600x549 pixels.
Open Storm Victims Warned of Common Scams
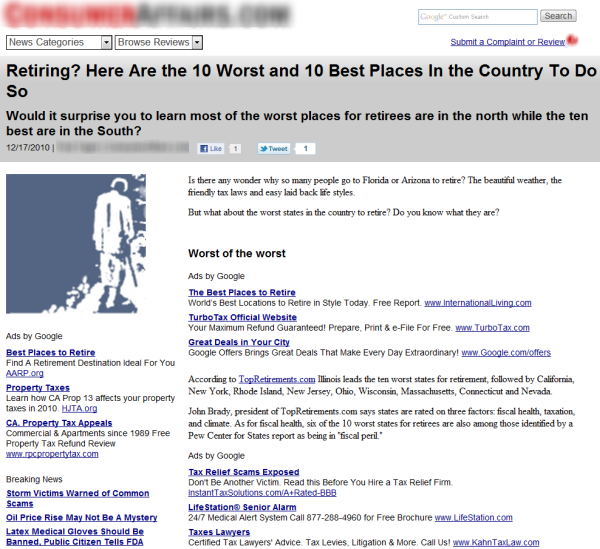click(78, 498)
